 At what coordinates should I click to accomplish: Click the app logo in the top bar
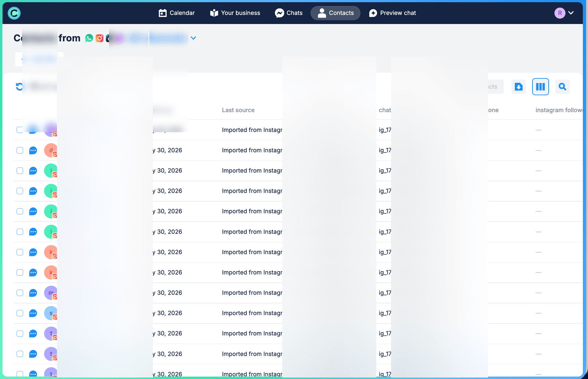(14, 13)
